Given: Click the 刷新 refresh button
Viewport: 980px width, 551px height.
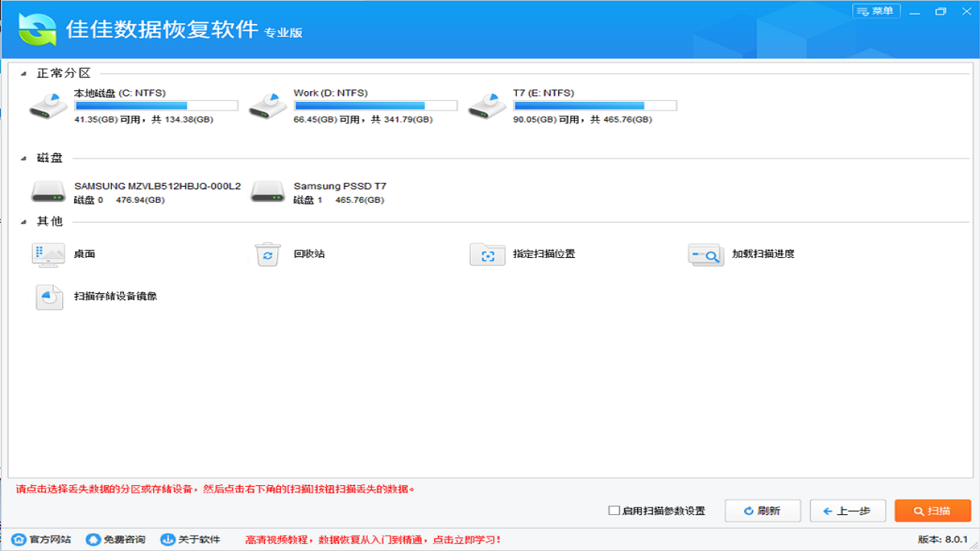Looking at the screenshot, I should pyautogui.click(x=763, y=510).
